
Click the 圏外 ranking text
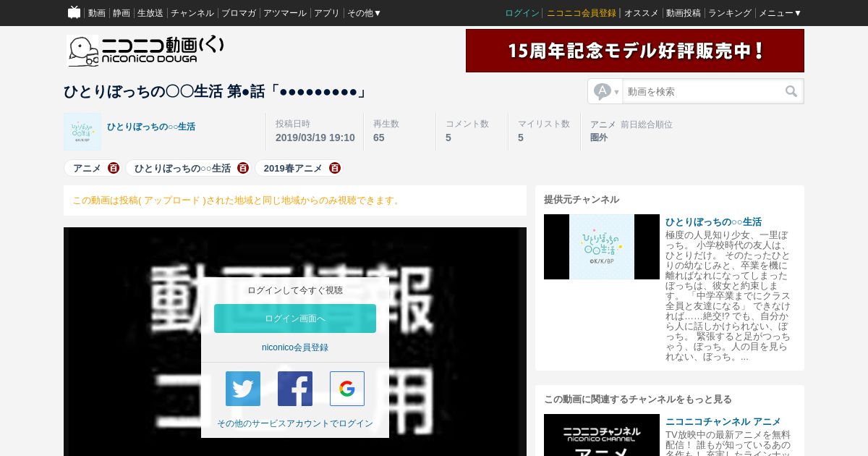click(x=599, y=138)
